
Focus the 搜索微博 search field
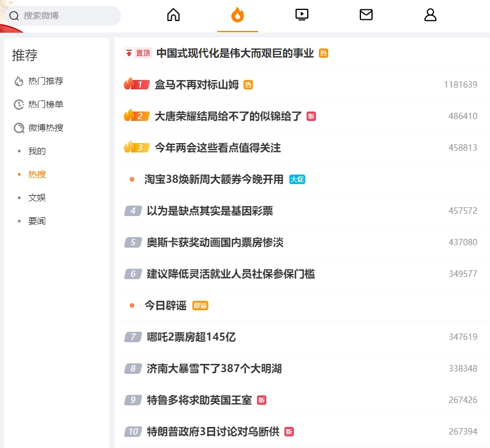click(x=62, y=16)
